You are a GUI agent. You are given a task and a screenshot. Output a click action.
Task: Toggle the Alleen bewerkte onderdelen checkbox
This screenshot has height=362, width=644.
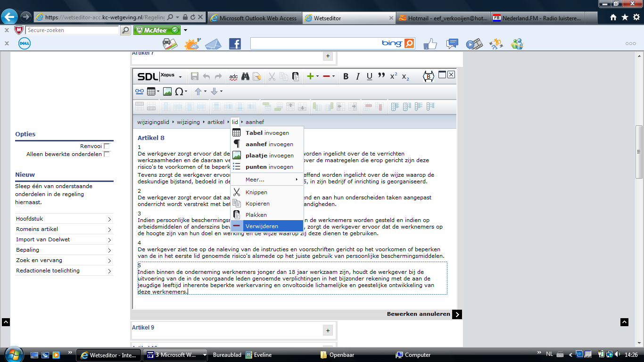[x=107, y=154]
